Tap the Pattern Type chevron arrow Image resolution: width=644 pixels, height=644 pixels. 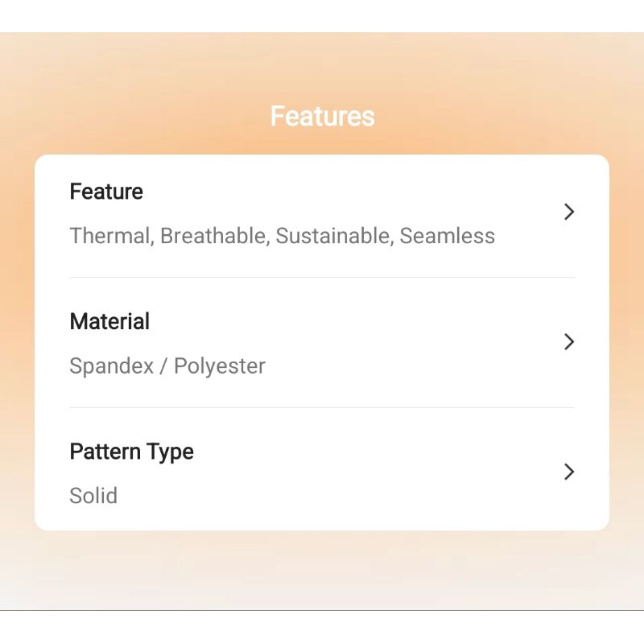(569, 472)
